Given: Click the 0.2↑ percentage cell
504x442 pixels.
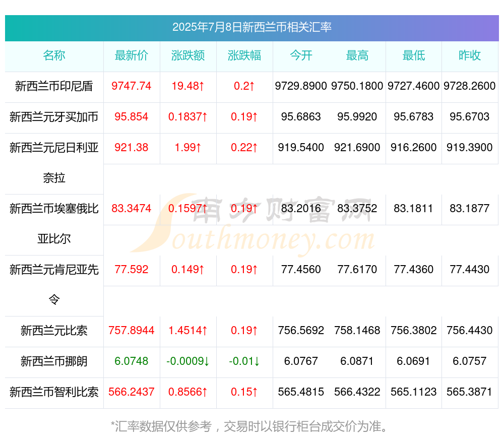Looking at the screenshot, I should tap(244, 86).
